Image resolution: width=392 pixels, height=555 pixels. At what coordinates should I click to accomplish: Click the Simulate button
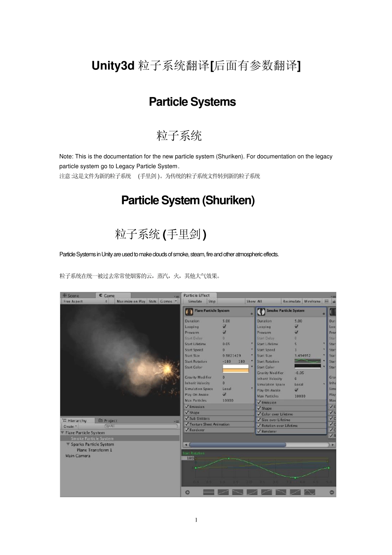point(195,301)
